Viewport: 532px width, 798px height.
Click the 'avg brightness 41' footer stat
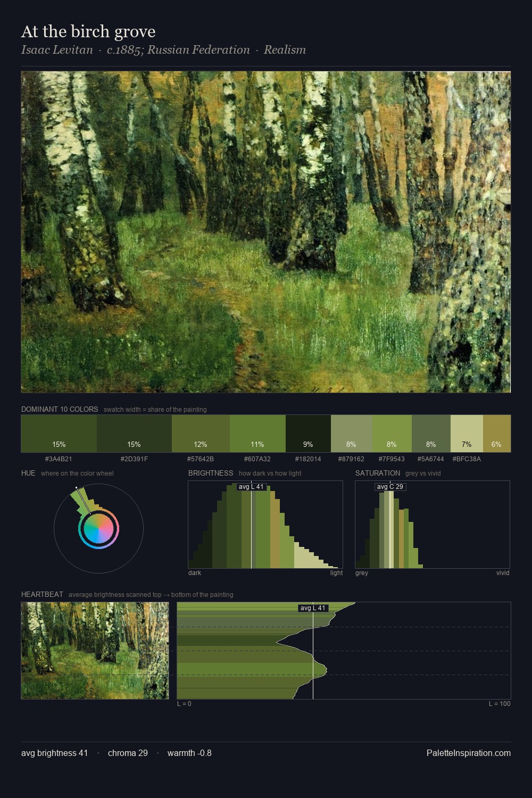point(55,753)
